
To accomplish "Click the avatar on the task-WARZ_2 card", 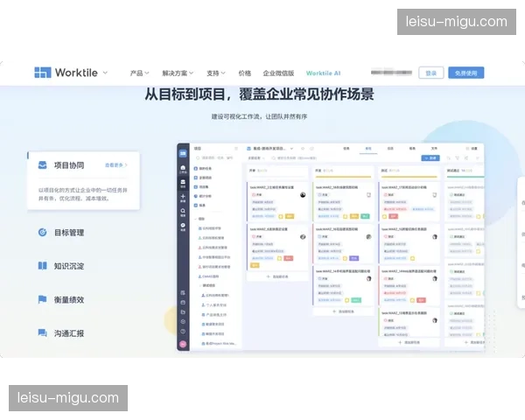I will [x=303, y=195].
